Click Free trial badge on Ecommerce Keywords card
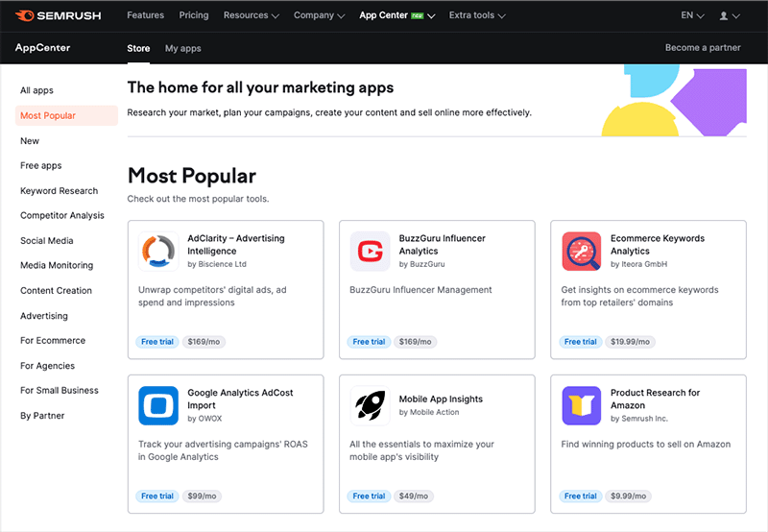 (x=581, y=342)
